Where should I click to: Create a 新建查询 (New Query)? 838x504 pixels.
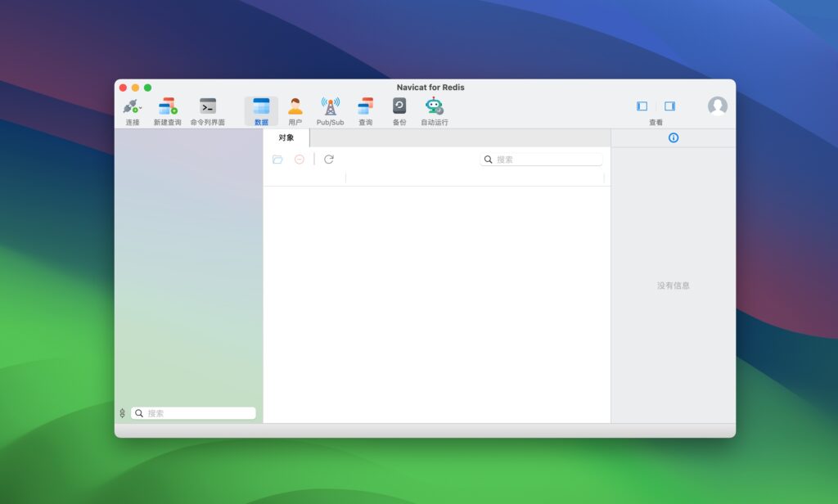[167, 106]
